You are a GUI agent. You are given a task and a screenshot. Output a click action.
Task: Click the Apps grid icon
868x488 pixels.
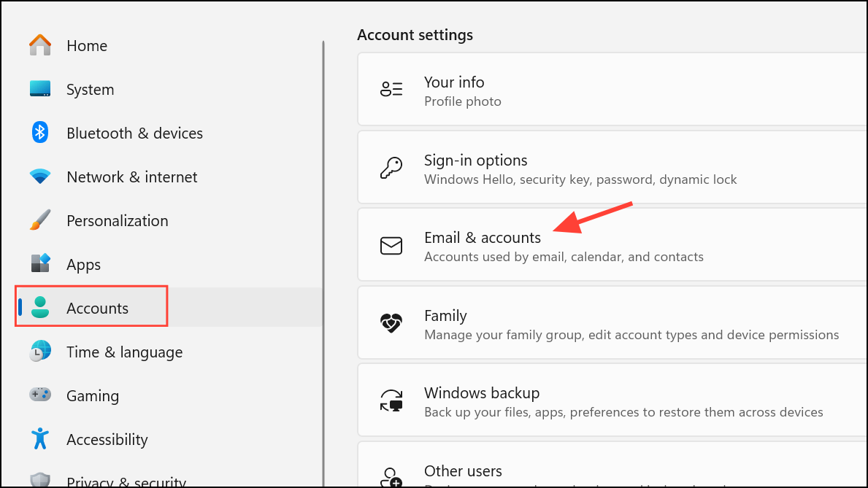point(40,263)
